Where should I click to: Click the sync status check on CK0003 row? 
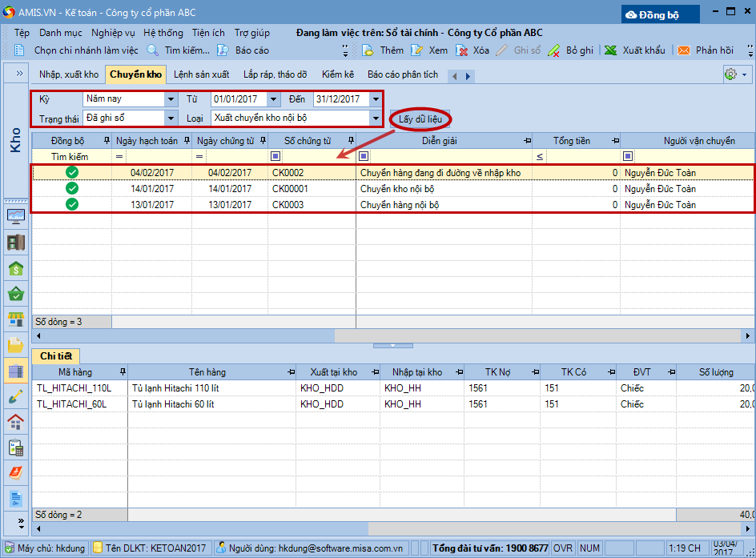(x=72, y=204)
